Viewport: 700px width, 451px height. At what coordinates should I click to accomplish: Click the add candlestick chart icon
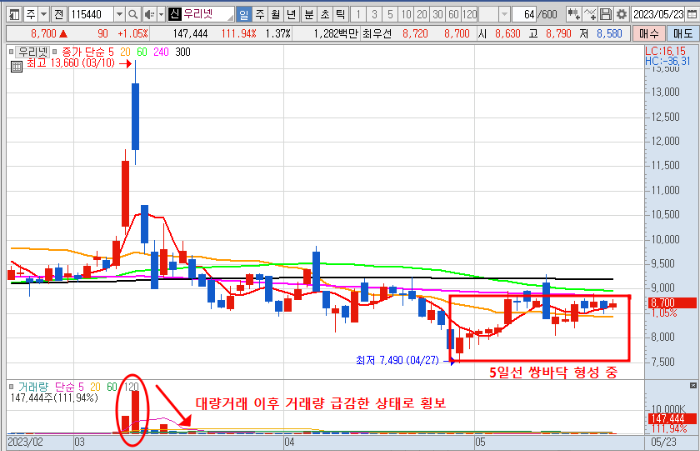coord(574,15)
